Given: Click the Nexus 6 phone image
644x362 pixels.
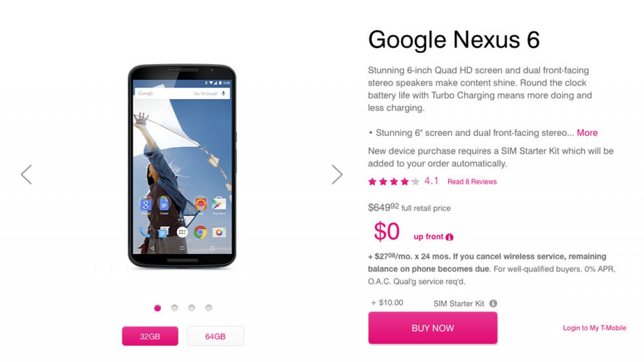Looking at the screenshot, I should (182, 166).
